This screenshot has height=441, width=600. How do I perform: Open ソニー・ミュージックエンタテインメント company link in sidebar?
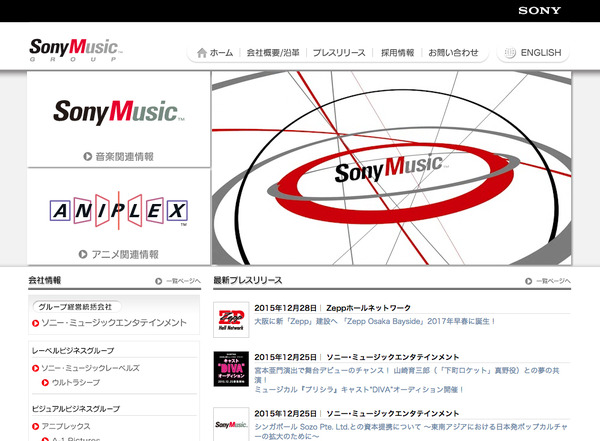pos(114,323)
